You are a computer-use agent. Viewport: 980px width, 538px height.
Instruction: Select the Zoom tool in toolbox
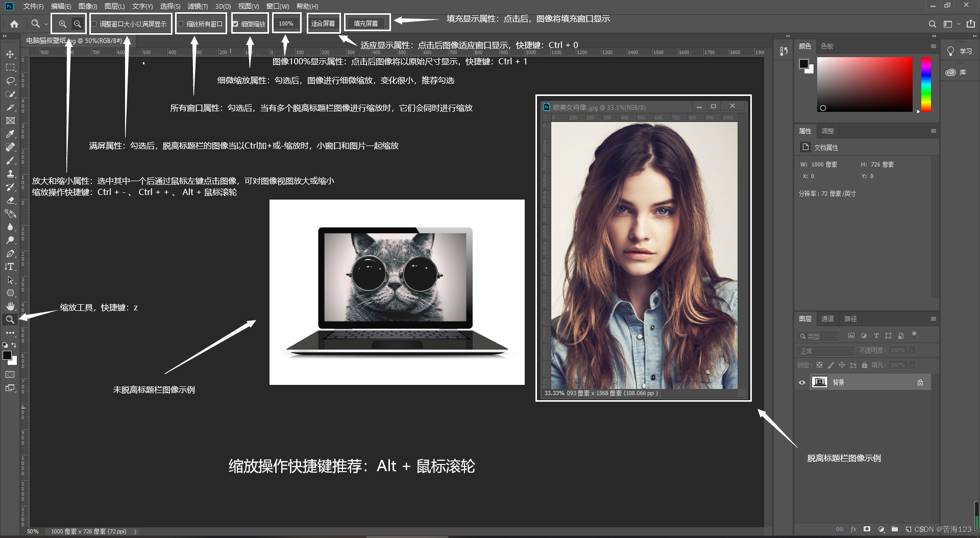[10, 320]
